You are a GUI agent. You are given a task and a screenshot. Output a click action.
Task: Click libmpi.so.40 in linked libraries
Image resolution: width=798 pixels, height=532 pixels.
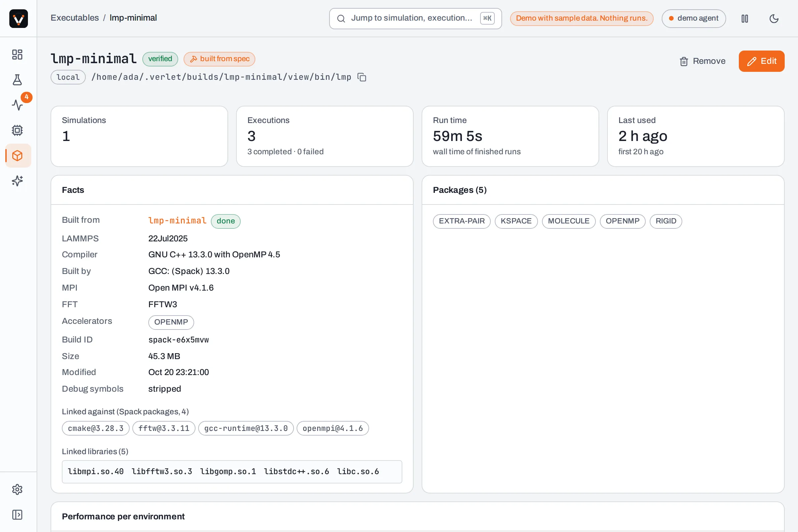coord(96,471)
